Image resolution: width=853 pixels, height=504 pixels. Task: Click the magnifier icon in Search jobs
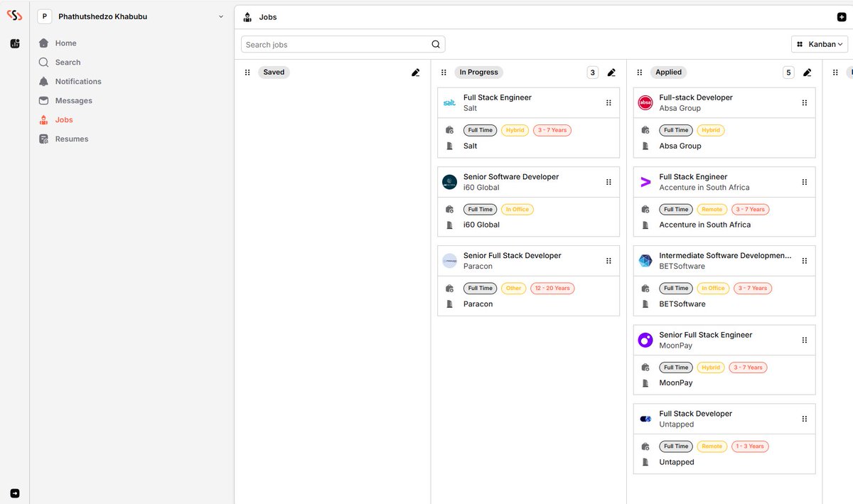point(436,44)
